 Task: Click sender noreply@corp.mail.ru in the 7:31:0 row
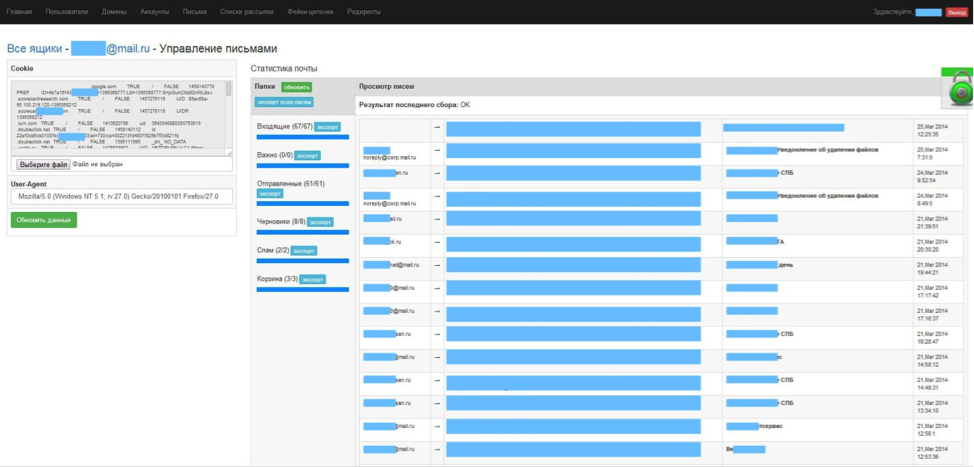point(389,158)
